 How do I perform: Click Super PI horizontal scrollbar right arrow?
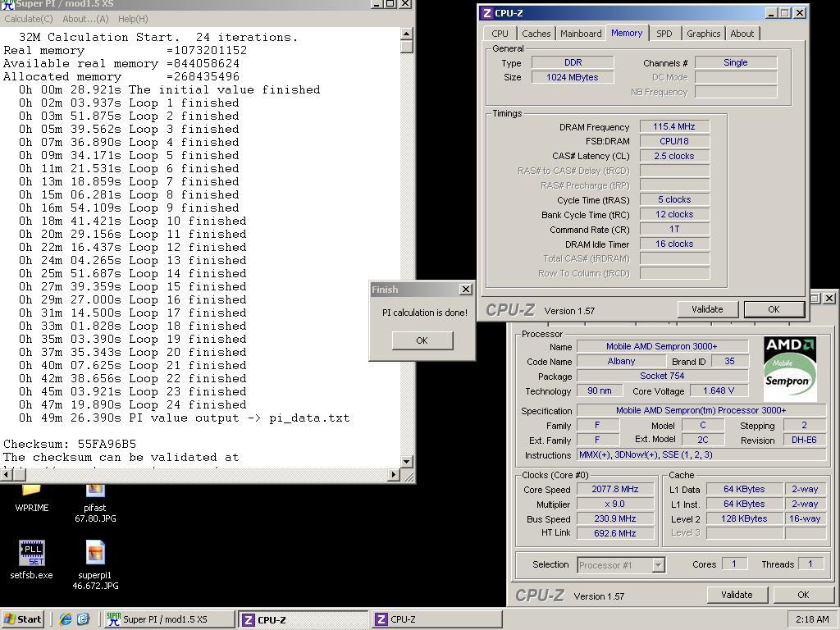[x=394, y=474]
